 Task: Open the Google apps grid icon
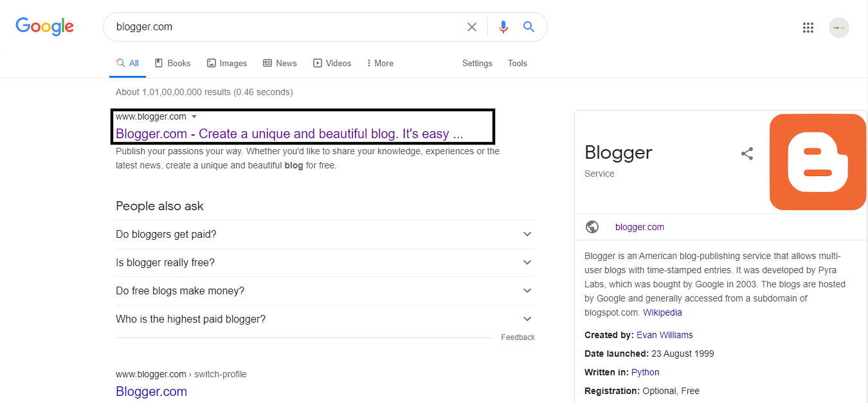coord(808,27)
